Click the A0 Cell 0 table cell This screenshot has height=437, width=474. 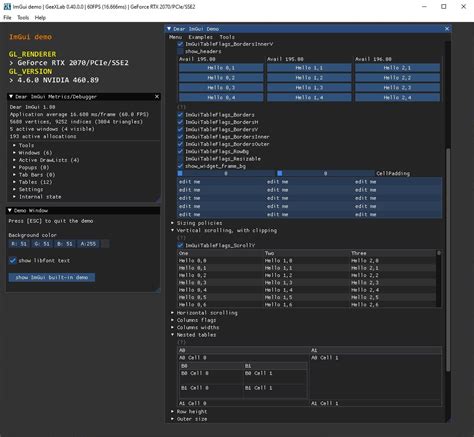pyautogui.click(x=193, y=358)
